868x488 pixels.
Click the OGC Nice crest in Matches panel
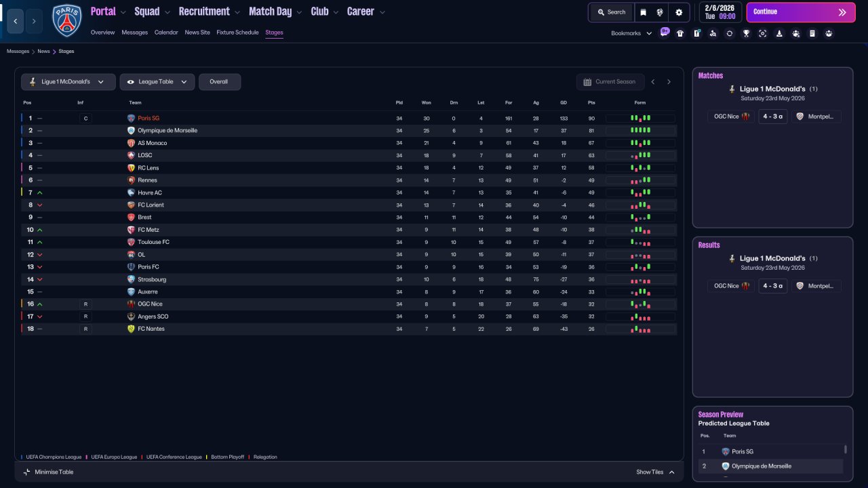746,117
